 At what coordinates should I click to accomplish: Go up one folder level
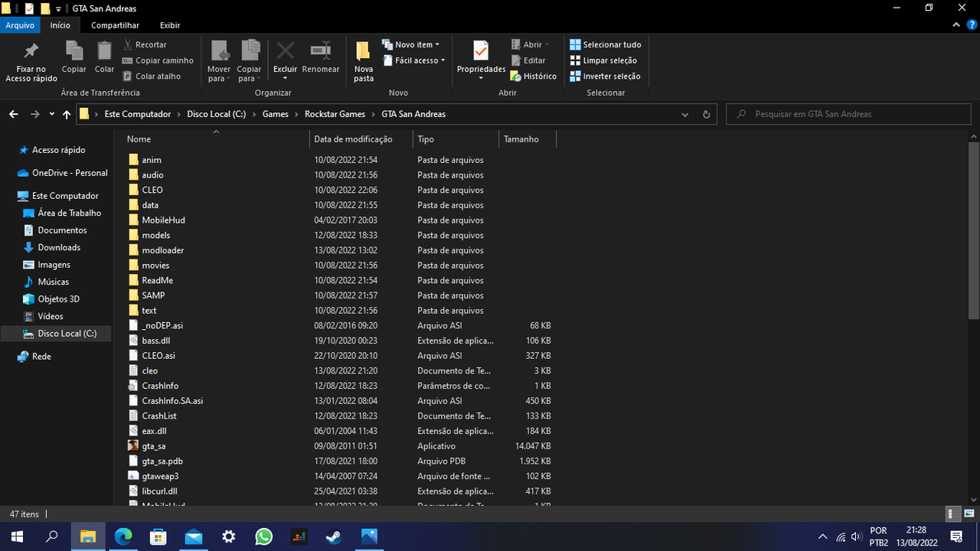point(67,114)
